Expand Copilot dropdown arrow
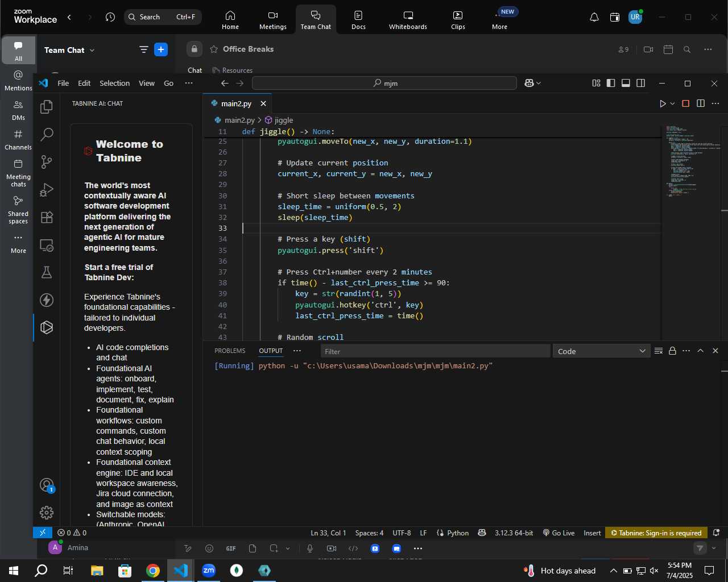This screenshot has height=582, width=728. [x=539, y=83]
